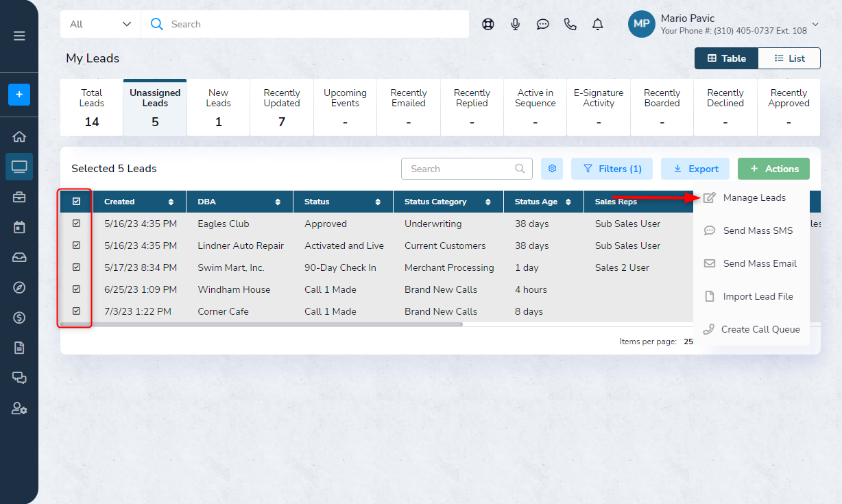Open the New Leads tab
The width and height of the screenshot is (842, 504).
pyautogui.click(x=219, y=108)
